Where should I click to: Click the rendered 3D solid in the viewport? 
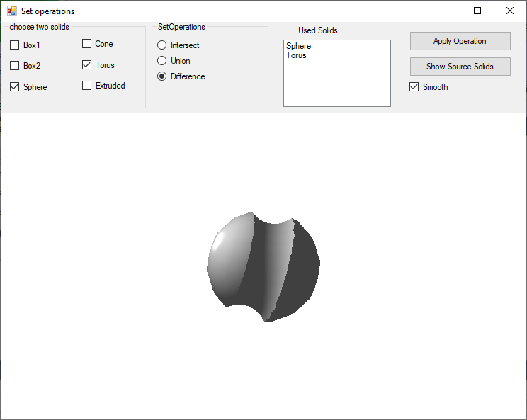[x=263, y=266]
